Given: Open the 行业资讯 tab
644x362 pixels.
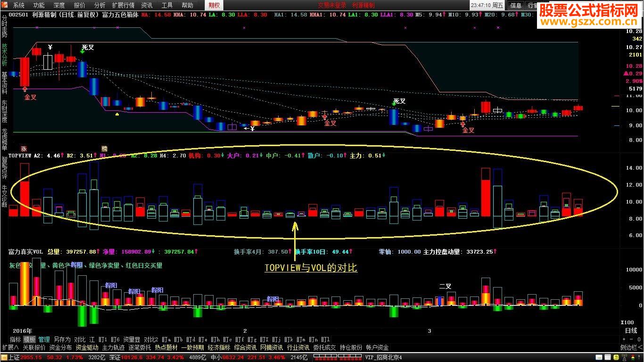Looking at the screenshot, I should point(298,347).
